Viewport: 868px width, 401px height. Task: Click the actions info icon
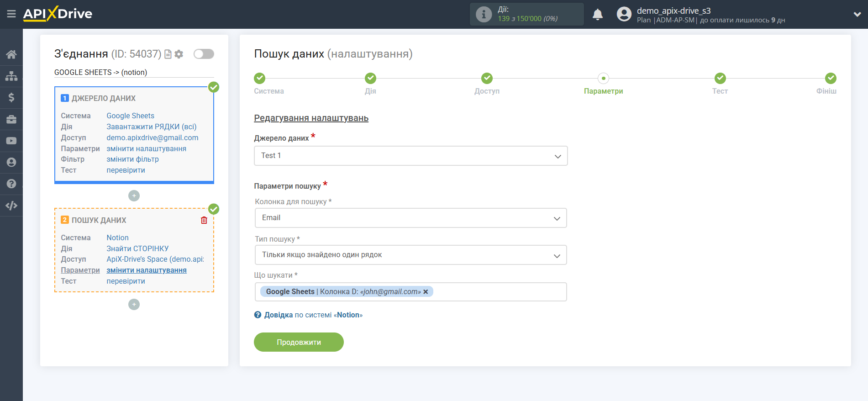(x=484, y=14)
